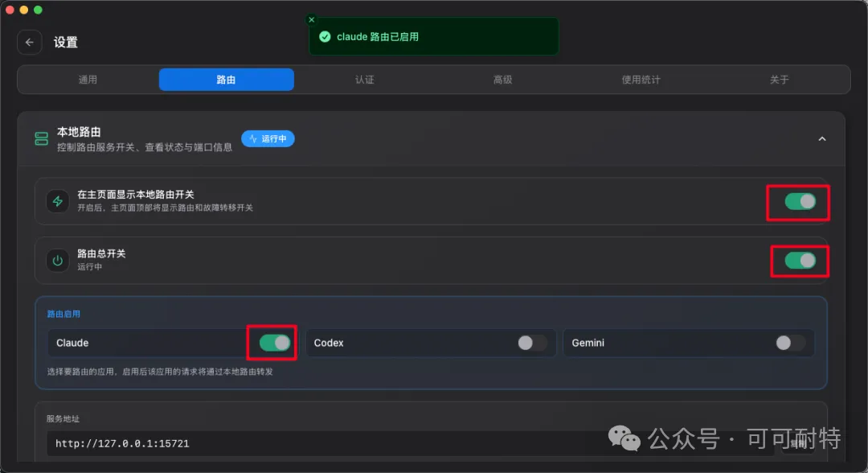The image size is (868, 473).
Task: Click the 选择要路由的应用 hint text
Action: pyautogui.click(x=160, y=372)
